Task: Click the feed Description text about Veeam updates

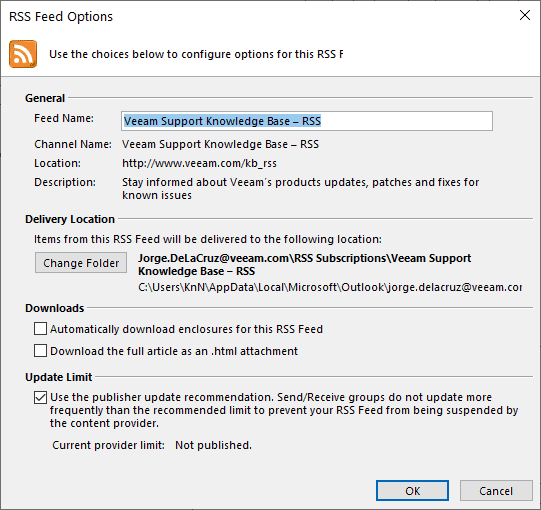Action: (x=301, y=189)
